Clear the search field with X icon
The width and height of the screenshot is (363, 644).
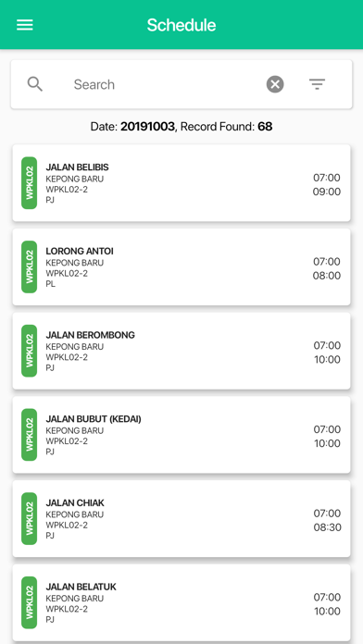coord(275,84)
